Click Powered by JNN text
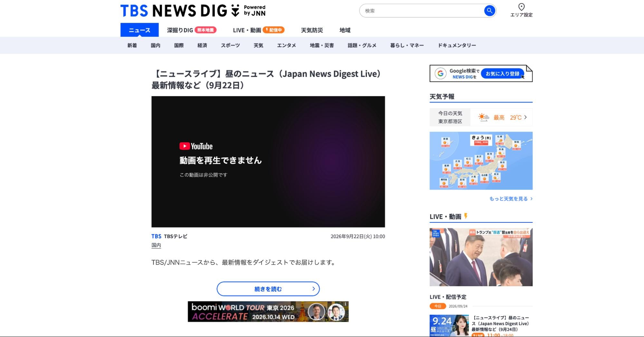This screenshot has width=644, height=337. point(255,10)
